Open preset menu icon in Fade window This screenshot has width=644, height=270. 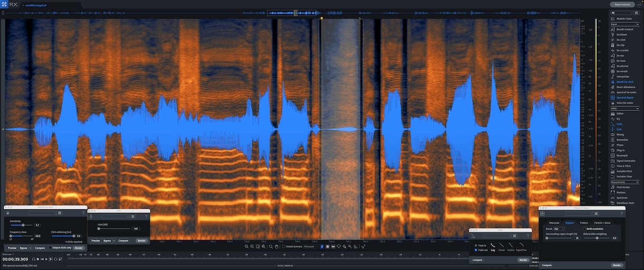(514, 236)
